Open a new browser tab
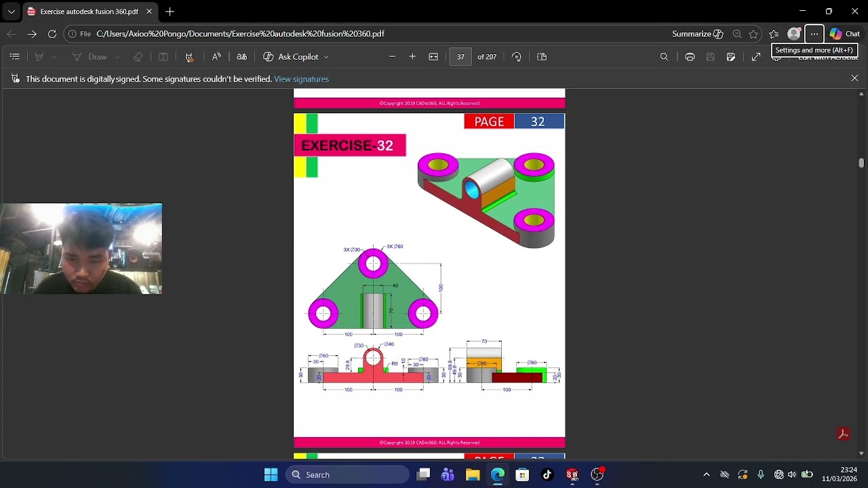 click(x=170, y=12)
